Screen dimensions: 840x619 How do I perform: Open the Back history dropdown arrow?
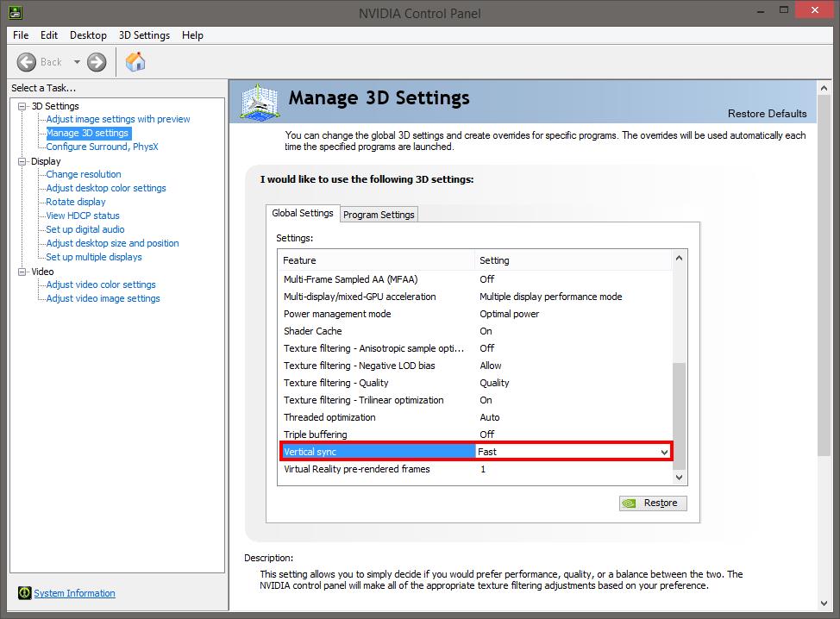(x=77, y=62)
